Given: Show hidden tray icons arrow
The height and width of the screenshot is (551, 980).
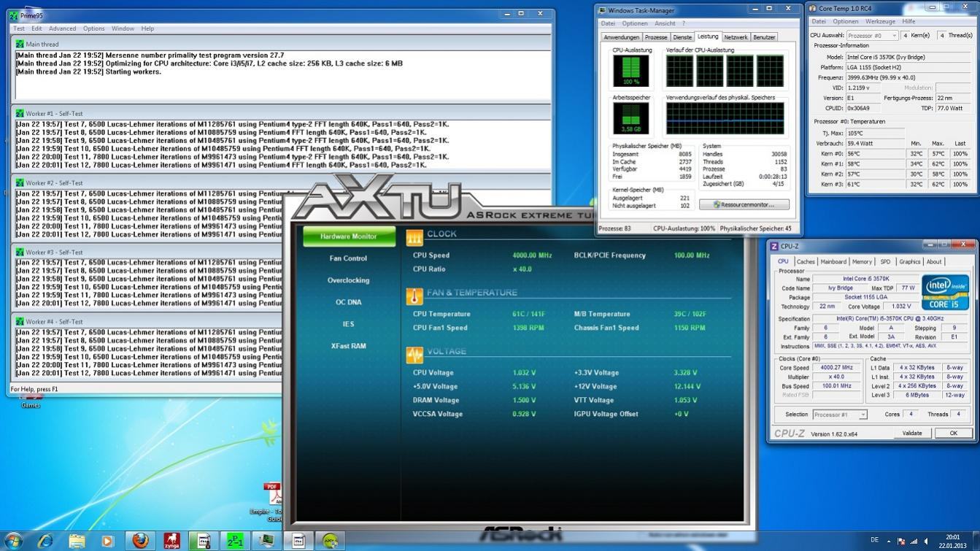Looking at the screenshot, I should (889, 541).
